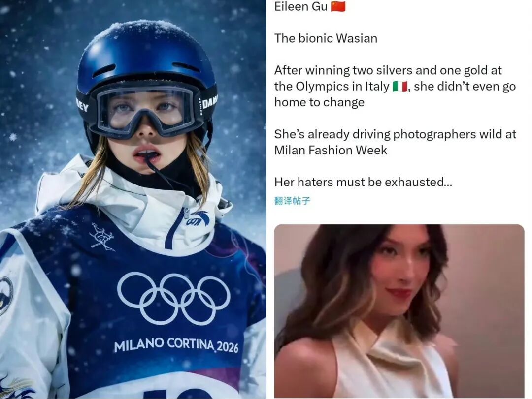Click the snowflake at photo's left edge
The image size is (532, 399).
pos(13,137)
